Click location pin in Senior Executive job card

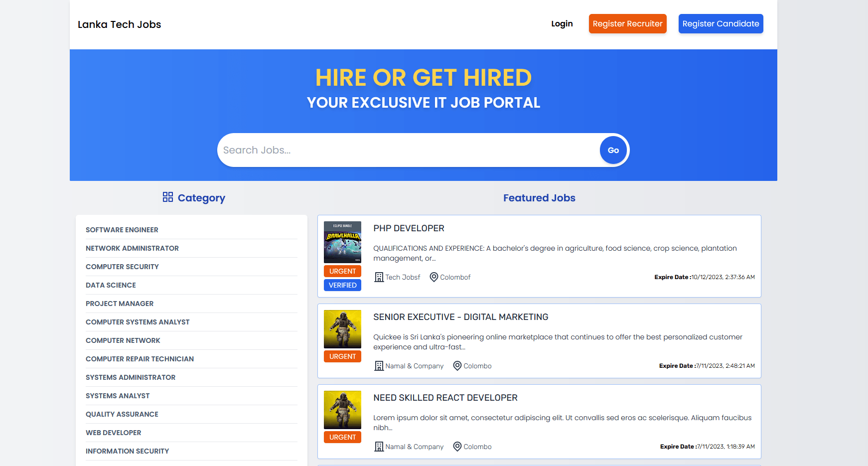tap(457, 366)
